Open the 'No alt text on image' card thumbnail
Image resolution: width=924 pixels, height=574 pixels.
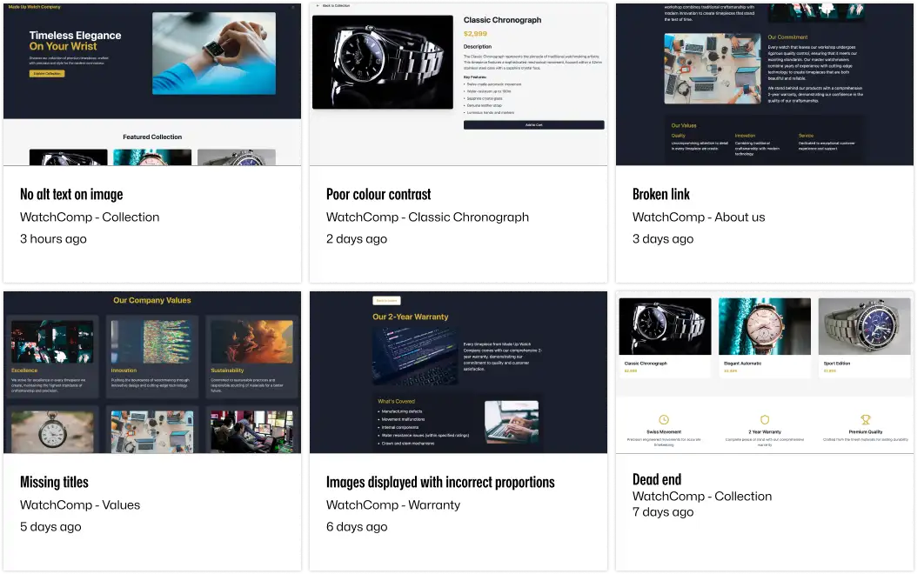[x=152, y=85]
